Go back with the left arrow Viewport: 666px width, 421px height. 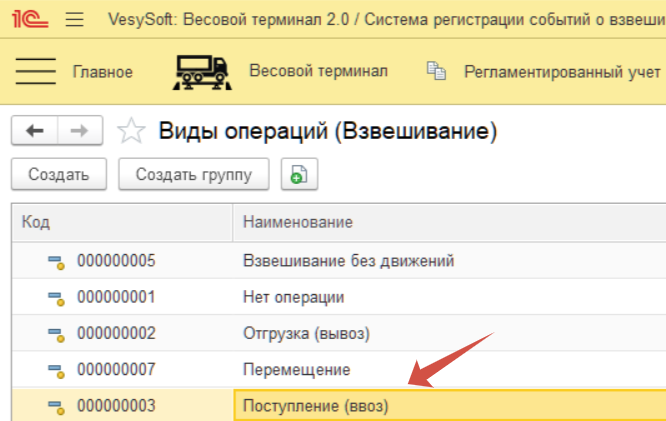35,130
